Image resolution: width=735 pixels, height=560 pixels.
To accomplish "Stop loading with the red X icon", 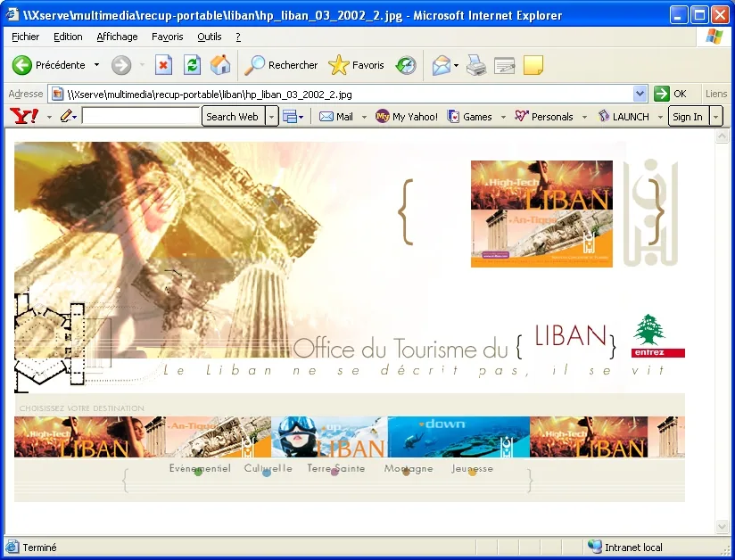I will [163, 65].
